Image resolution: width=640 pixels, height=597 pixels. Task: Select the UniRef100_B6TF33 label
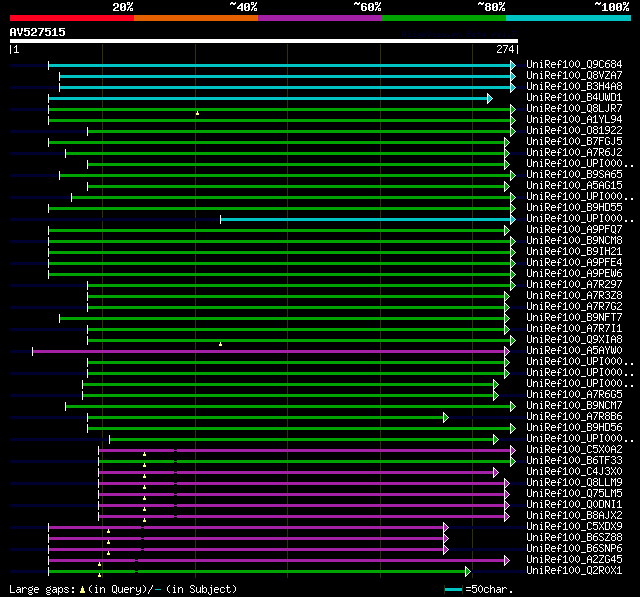(x=574, y=461)
